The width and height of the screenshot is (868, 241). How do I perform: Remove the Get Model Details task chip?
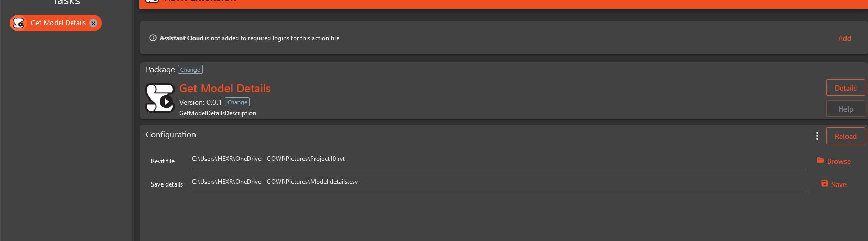[93, 23]
